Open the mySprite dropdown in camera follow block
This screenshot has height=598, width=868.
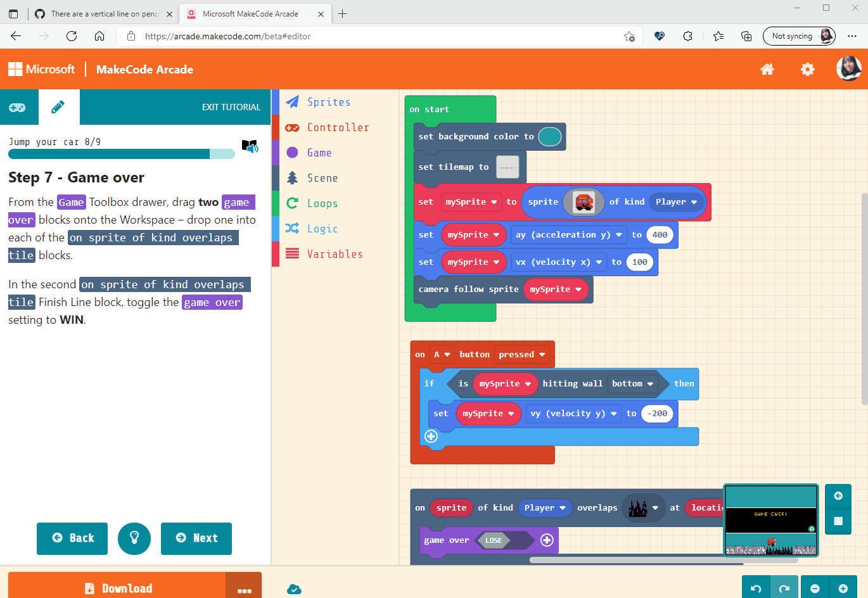pyautogui.click(x=556, y=289)
